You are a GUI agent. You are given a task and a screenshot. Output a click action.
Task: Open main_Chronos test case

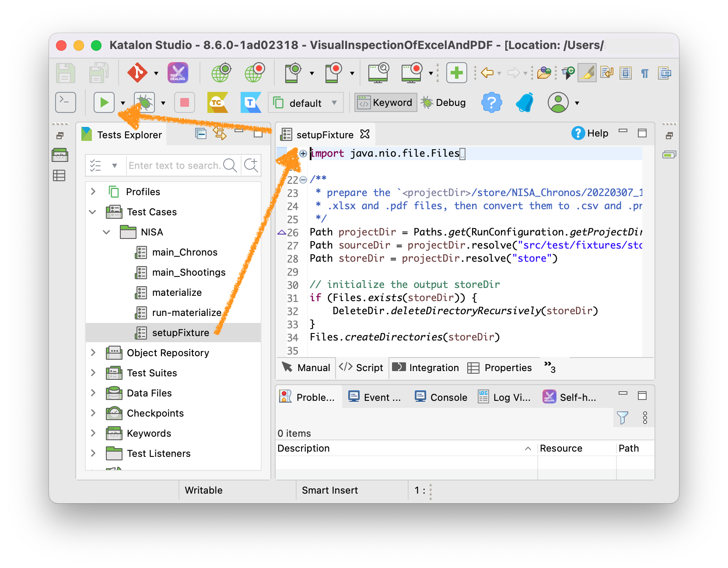pos(185,252)
